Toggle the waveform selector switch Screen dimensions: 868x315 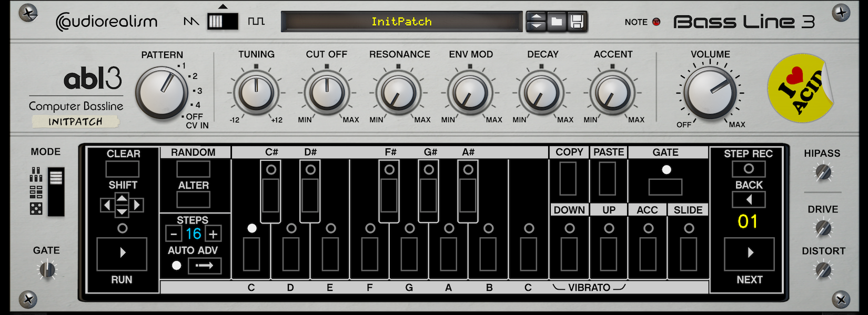pyautogui.click(x=223, y=21)
